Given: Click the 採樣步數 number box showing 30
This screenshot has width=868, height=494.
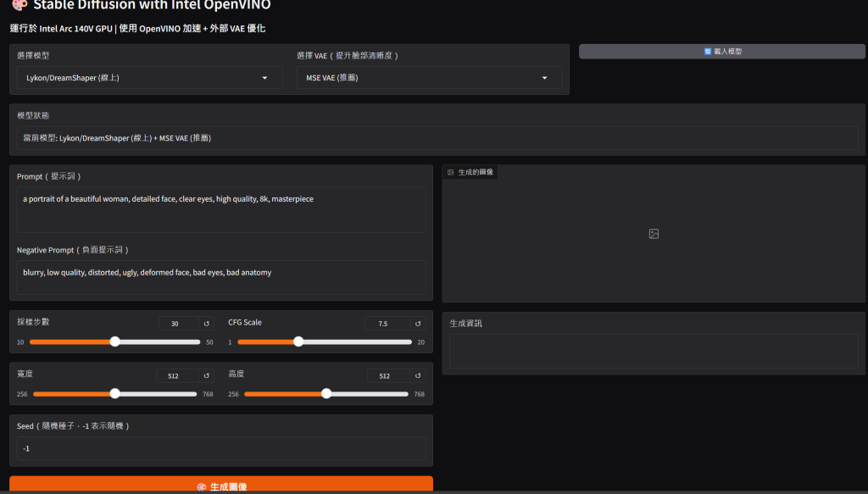Looking at the screenshot, I should coord(177,324).
